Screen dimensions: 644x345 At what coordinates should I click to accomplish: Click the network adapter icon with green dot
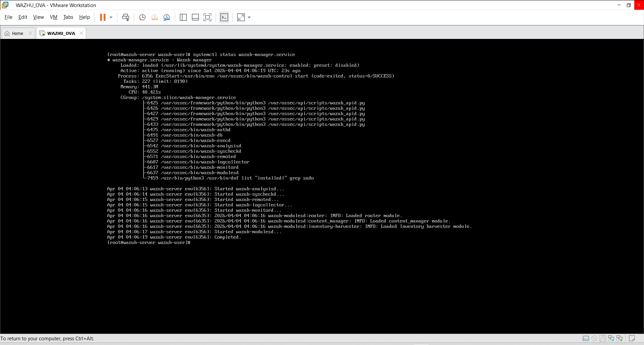tap(620, 338)
